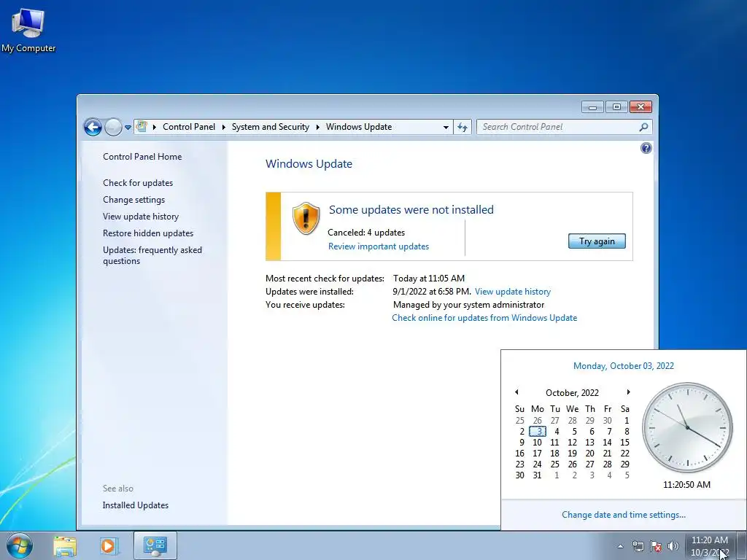Click 'Today at 11:05 AM' text
Viewport: 747px width, 560px height.
429,278
